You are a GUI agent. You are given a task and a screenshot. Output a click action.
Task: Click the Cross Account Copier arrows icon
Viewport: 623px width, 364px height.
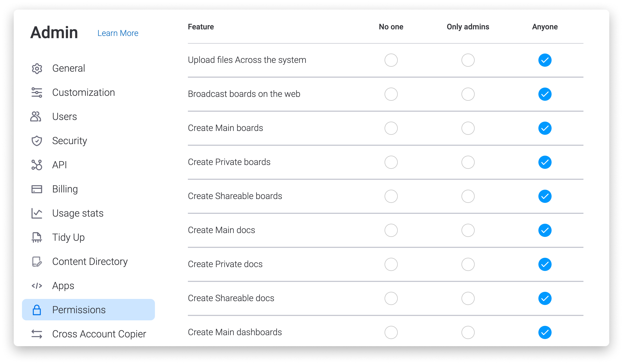pyautogui.click(x=37, y=334)
